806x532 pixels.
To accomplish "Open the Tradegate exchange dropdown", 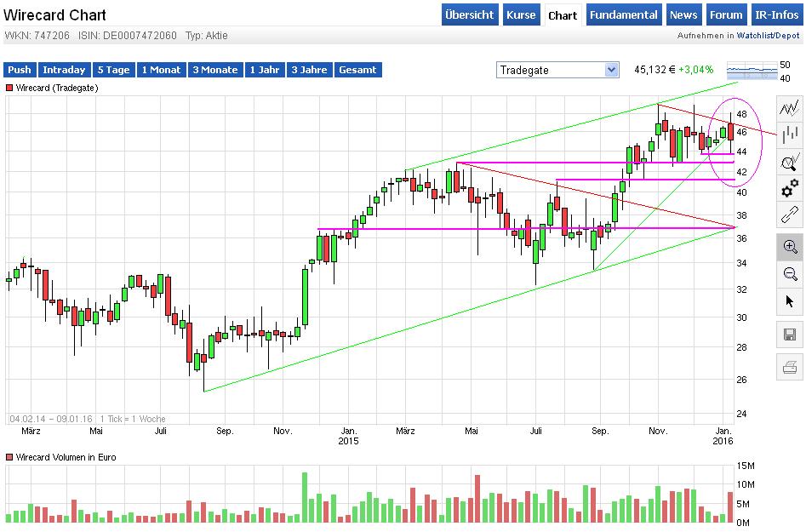I will 557,69.
